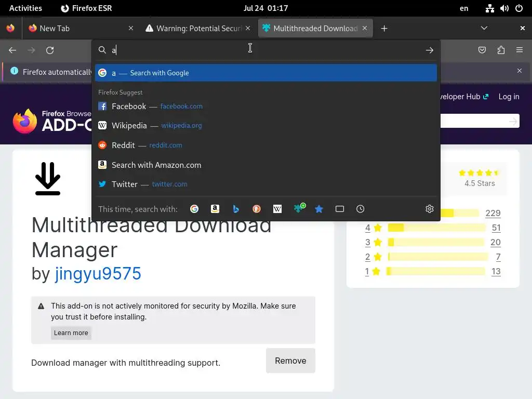Image resolution: width=532 pixels, height=399 pixels.
Task: View 1-star reviews link
Action: (x=367, y=271)
